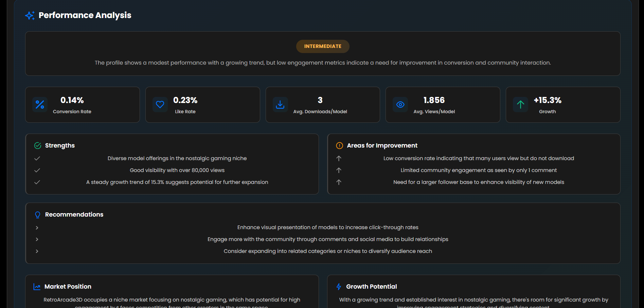Select the eye icon on Avg. Views/Model card
The width and height of the screenshot is (644, 308).
[x=400, y=105]
